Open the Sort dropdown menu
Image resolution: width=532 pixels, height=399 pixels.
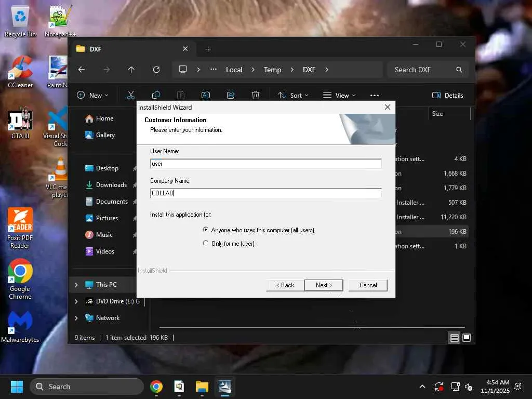tap(293, 95)
